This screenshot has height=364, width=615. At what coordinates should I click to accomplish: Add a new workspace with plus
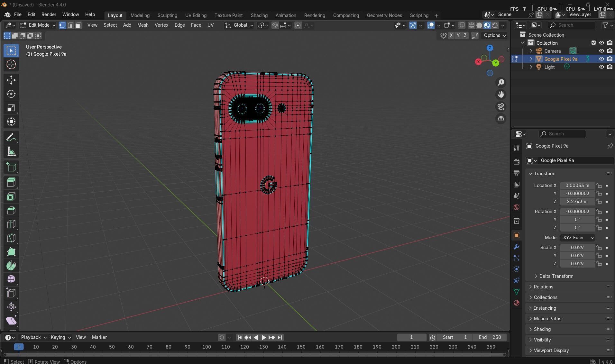[x=436, y=15]
